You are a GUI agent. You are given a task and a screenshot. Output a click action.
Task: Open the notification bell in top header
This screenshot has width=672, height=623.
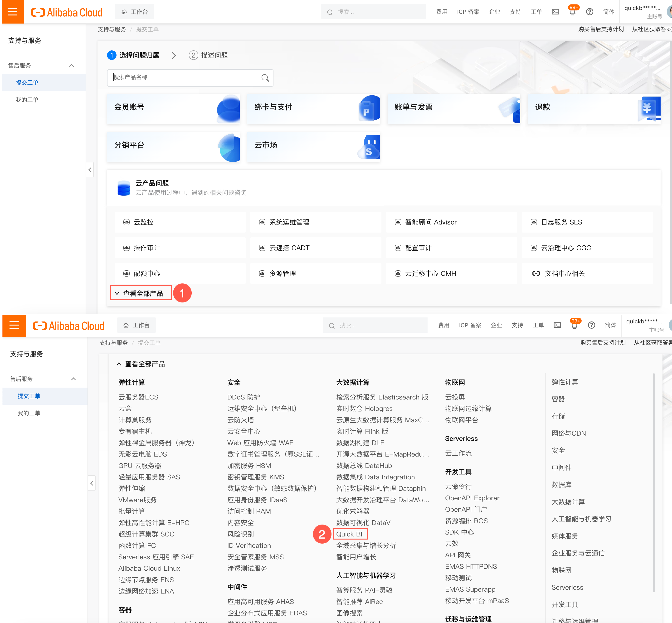(572, 12)
